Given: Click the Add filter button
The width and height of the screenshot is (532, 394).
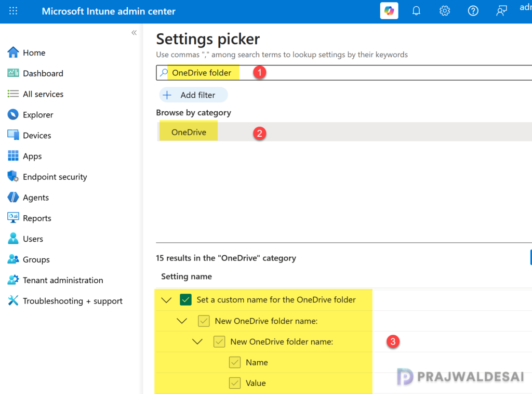Looking at the screenshot, I should click(193, 95).
